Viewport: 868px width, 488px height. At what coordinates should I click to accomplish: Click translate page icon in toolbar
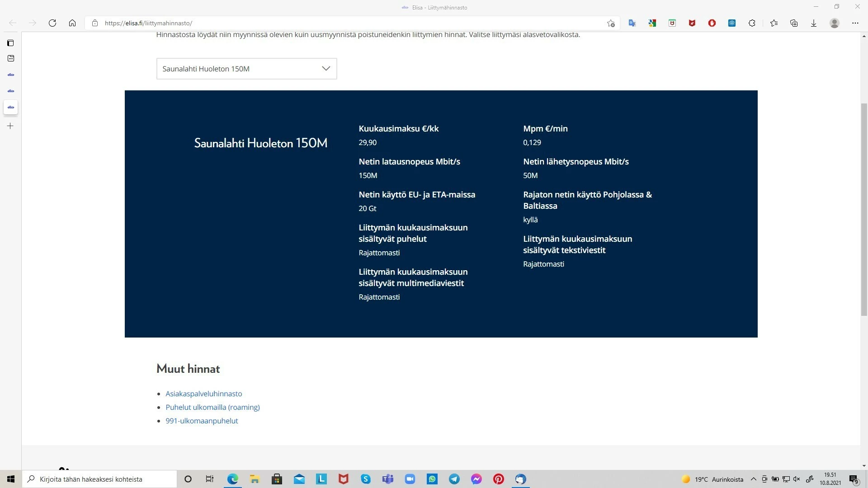[632, 23]
